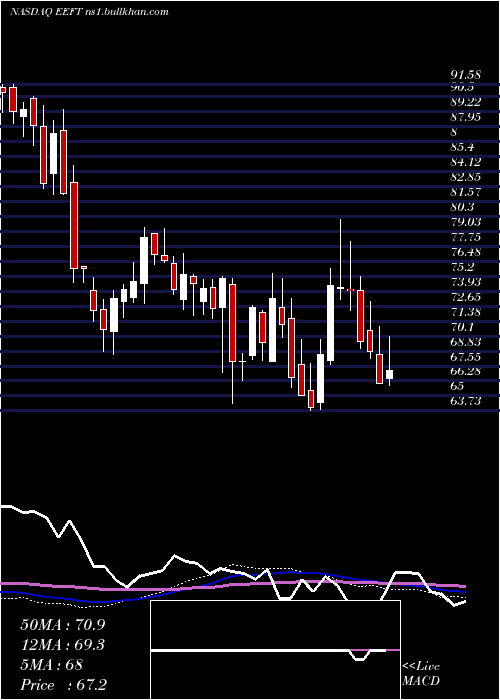Select the 89.22 price axis label
500x700 pixels.
[x=466, y=102]
